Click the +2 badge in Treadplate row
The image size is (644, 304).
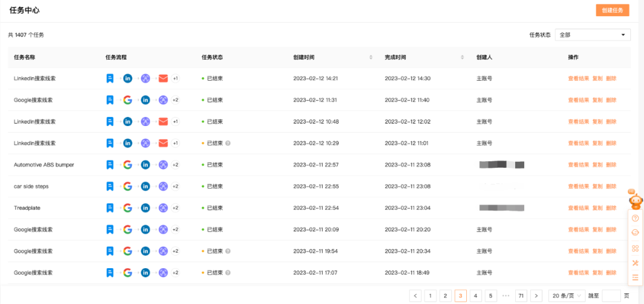[x=175, y=208]
